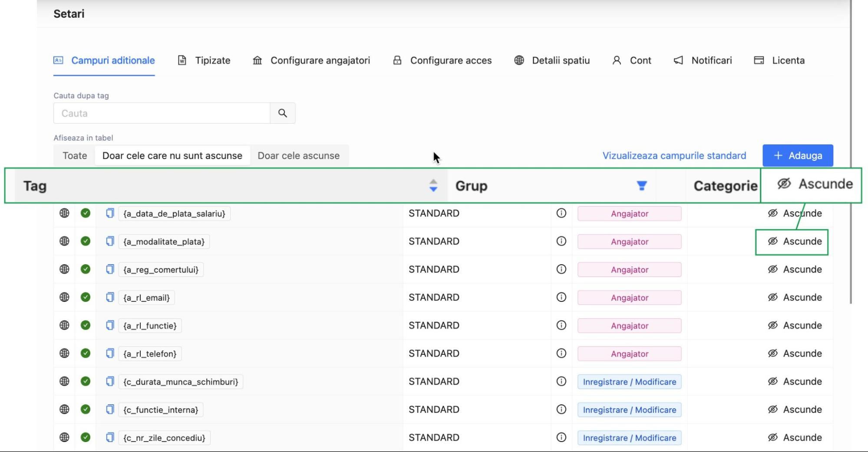Click the globe icon in a_modalitate_plata row

tap(64, 241)
